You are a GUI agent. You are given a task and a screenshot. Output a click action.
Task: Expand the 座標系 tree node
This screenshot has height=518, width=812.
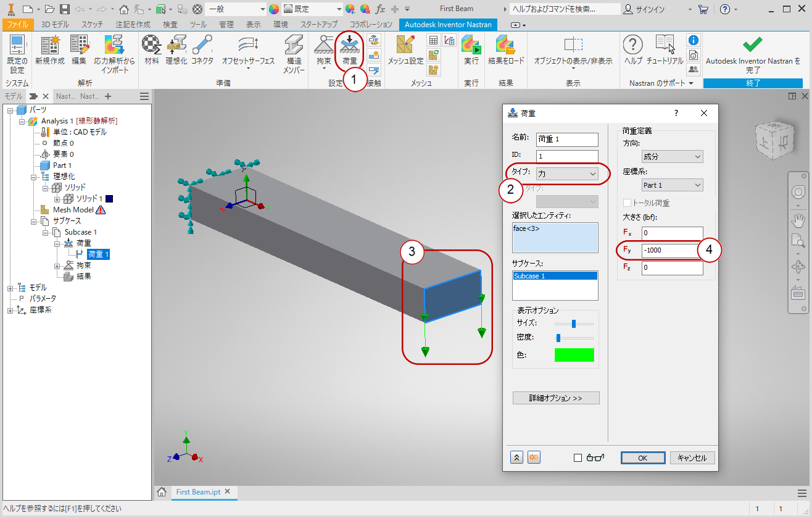(10, 310)
